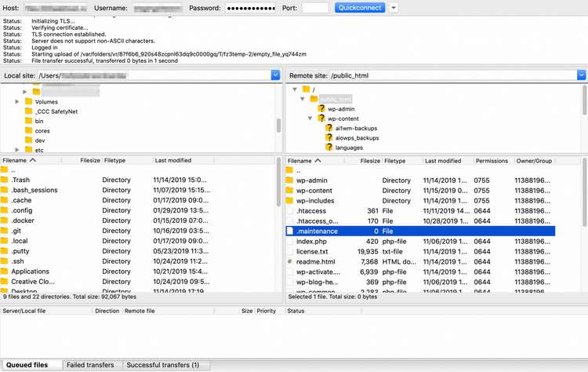Select the readme.html file icon
This screenshot has width=588, height=372.
pos(290,261)
